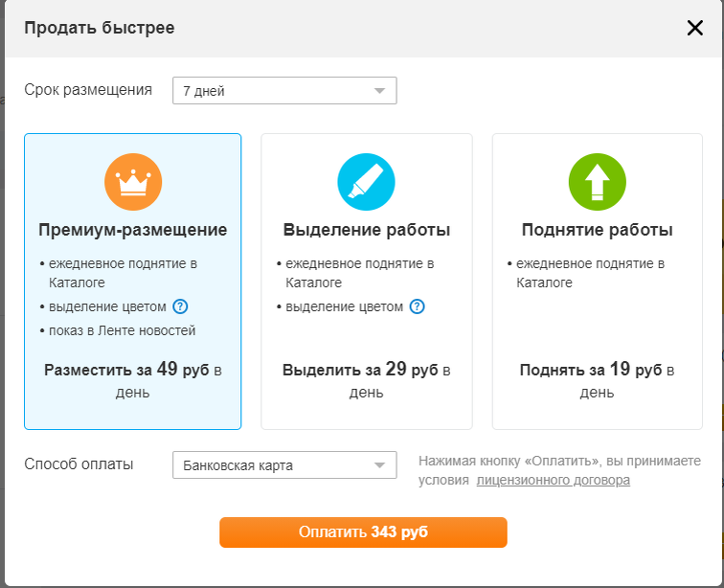Click the 'Выделение работы' heading
Screen dimensions: 724x588
pos(367,230)
